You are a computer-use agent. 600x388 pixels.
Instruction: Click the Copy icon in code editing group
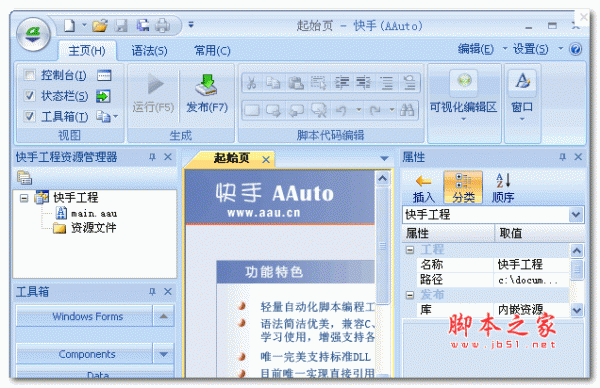click(273, 83)
